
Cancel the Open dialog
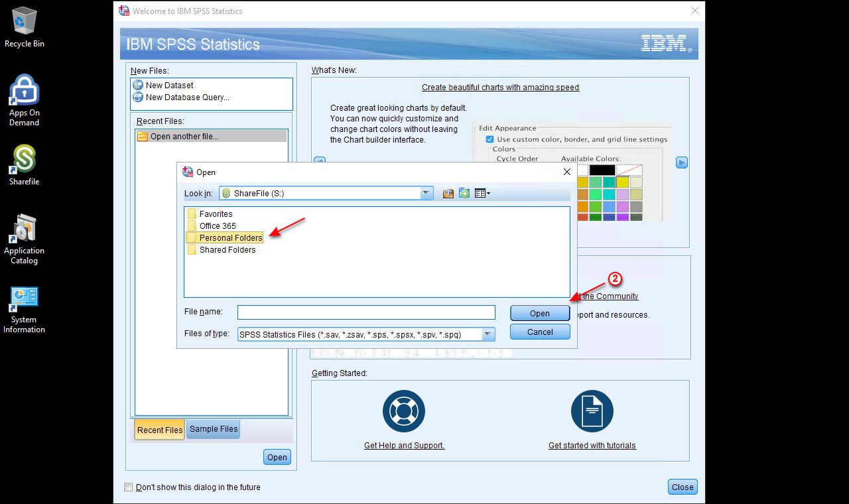click(540, 332)
